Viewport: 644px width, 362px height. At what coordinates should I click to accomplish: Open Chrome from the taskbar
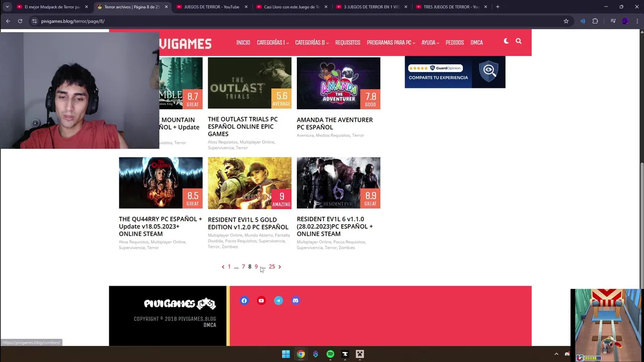pos(300,354)
